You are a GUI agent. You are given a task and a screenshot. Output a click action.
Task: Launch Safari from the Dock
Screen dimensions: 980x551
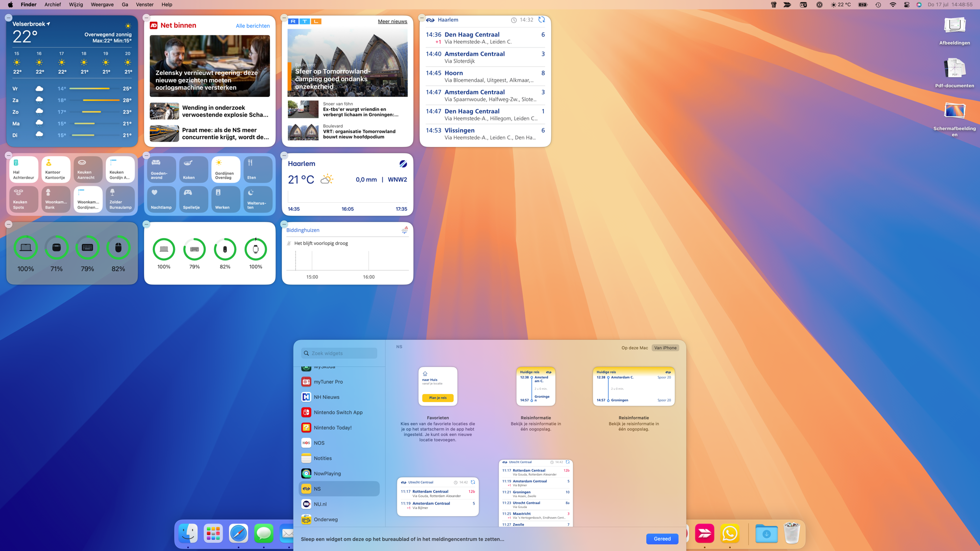[239, 533]
